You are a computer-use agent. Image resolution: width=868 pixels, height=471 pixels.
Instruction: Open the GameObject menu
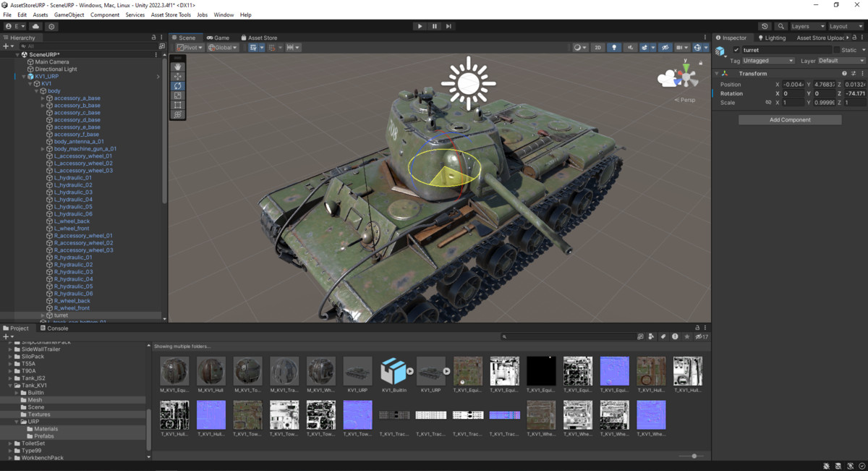tap(69, 14)
